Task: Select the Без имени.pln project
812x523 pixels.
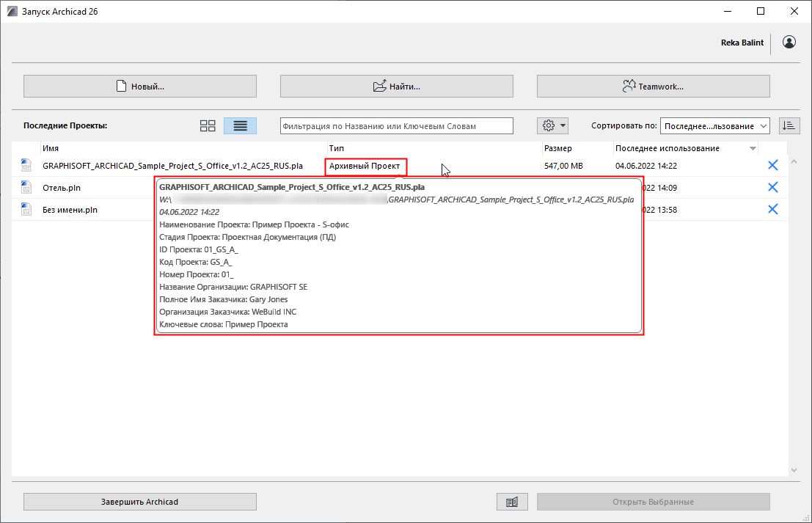Action: pyautogui.click(x=70, y=210)
